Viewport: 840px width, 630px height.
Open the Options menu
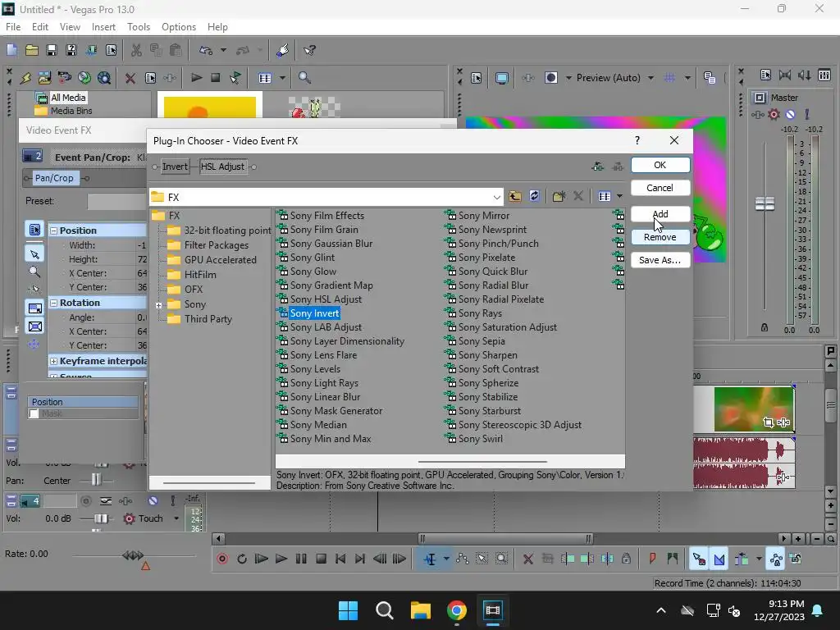179,27
